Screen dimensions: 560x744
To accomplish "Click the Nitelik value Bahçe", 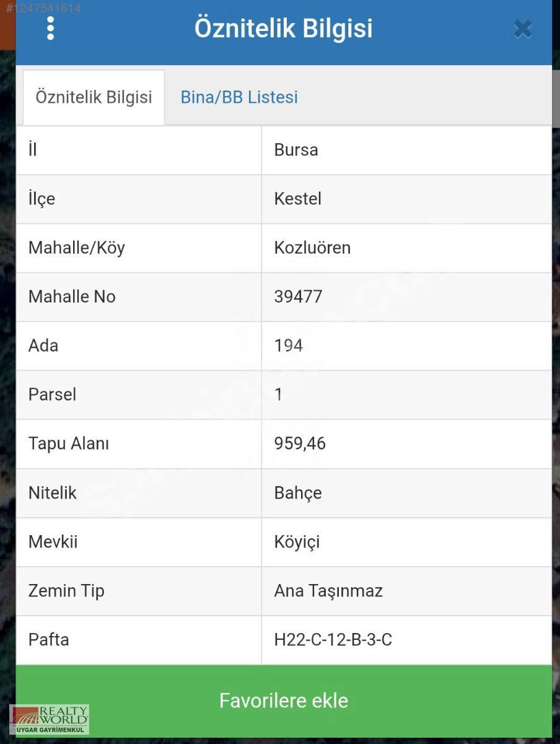I will [x=298, y=493].
